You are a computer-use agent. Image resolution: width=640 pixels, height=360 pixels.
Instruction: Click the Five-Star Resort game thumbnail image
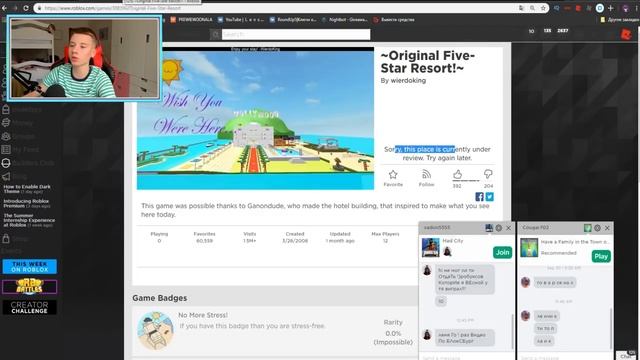pos(255,118)
